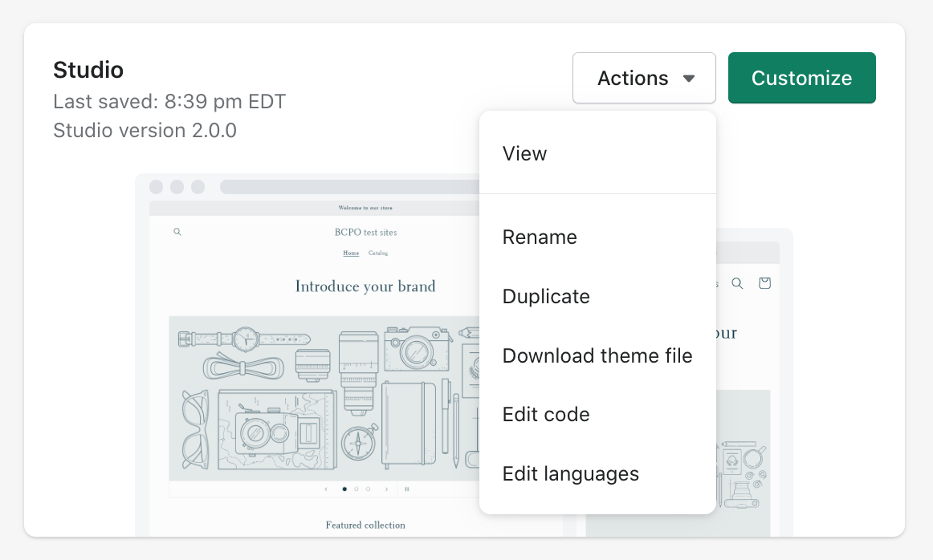The width and height of the screenshot is (933, 560).
Task: Select Duplicate from the dropdown menu
Action: click(x=597, y=296)
